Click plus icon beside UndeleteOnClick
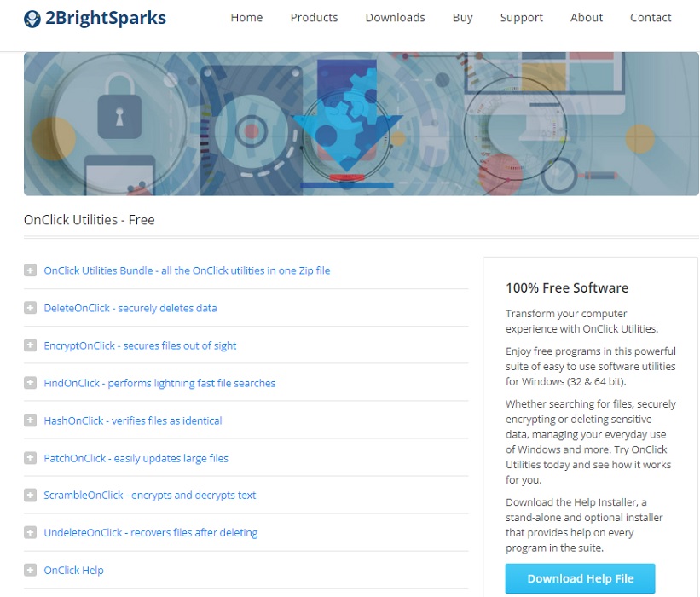Image resolution: width=700 pixels, height=597 pixels. coord(31,533)
